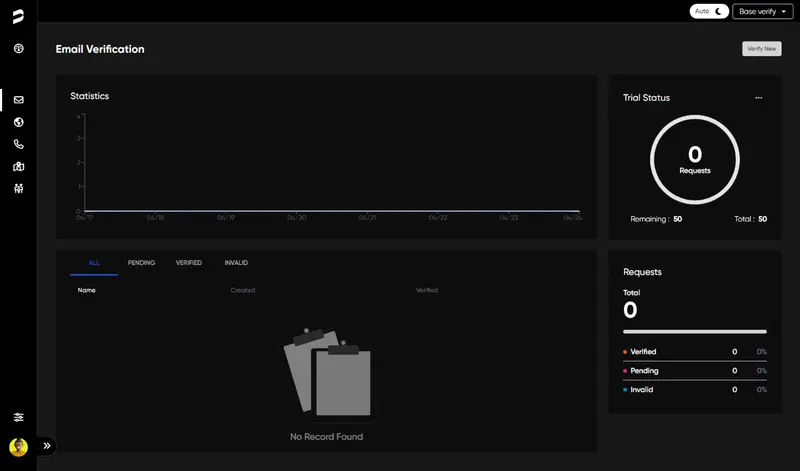Image resolution: width=800 pixels, height=471 pixels.
Task: Open the settings sliders icon in sidebar
Action: coord(18,417)
